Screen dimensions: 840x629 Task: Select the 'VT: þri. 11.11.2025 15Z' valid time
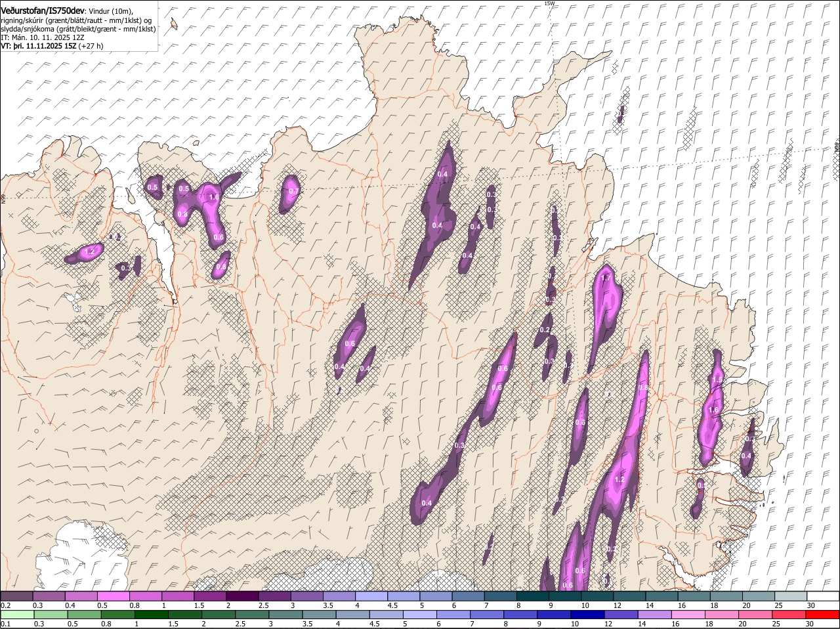(x=39, y=46)
